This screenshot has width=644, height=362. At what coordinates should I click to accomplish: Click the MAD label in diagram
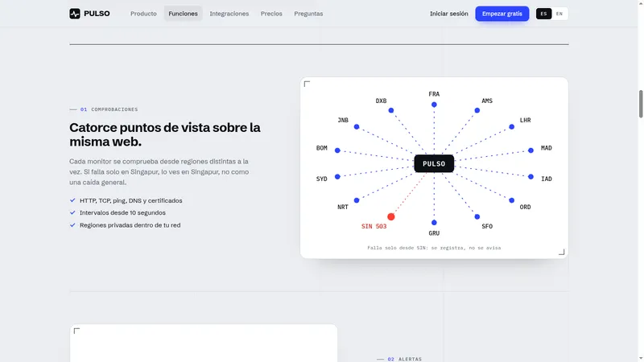click(547, 148)
